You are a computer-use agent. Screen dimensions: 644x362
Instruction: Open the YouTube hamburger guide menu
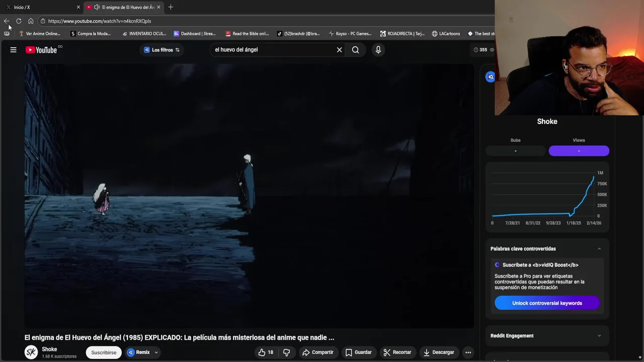point(14,50)
